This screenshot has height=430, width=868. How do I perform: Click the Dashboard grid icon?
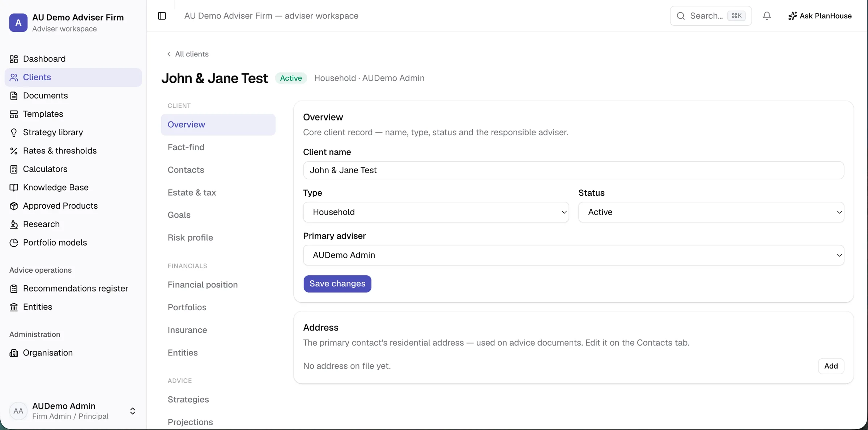click(14, 59)
